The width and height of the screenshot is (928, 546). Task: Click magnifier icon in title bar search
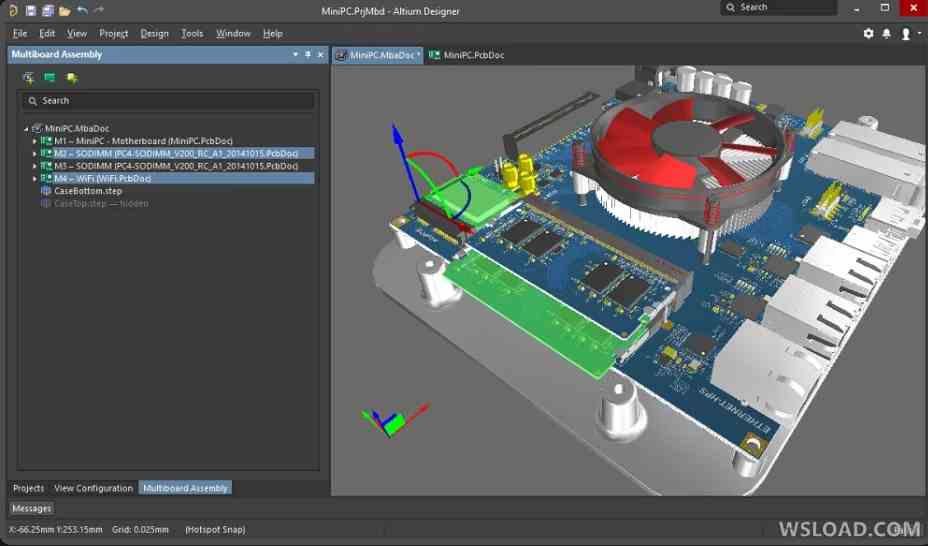tap(731, 8)
